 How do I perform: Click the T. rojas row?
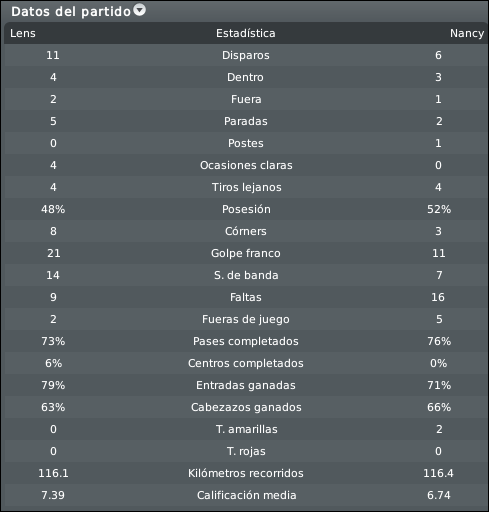pyautogui.click(x=246, y=451)
